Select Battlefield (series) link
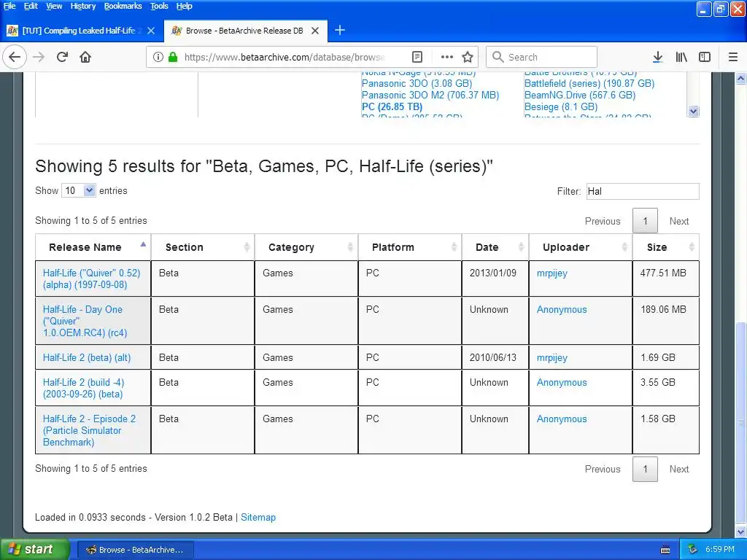This screenshot has height=560, width=747. click(x=589, y=83)
